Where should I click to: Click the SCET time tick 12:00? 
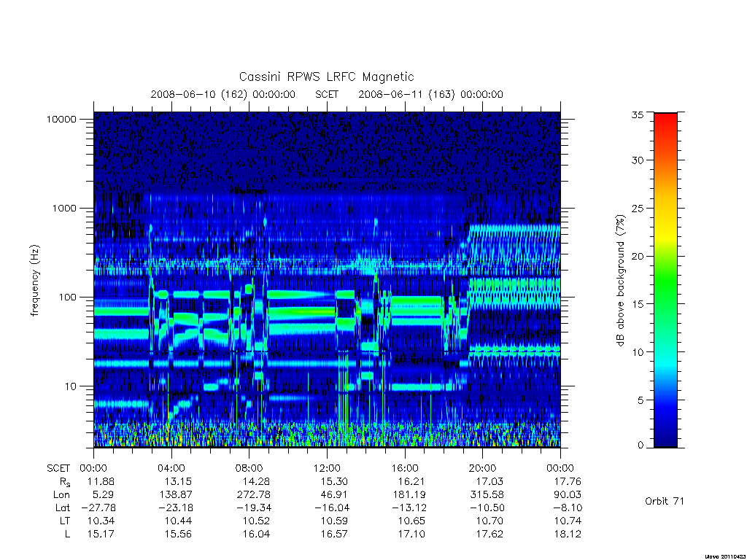(x=327, y=468)
